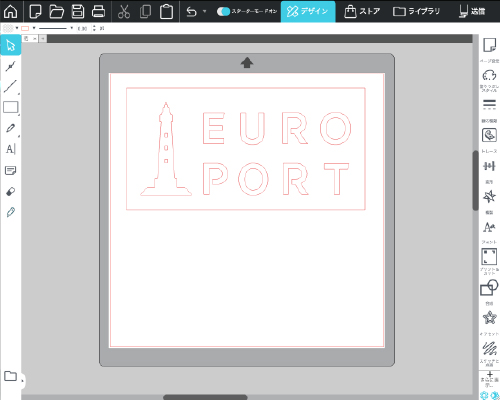Open the line style dropdown
Viewport: 500px width, 400px height.
pos(56,28)
